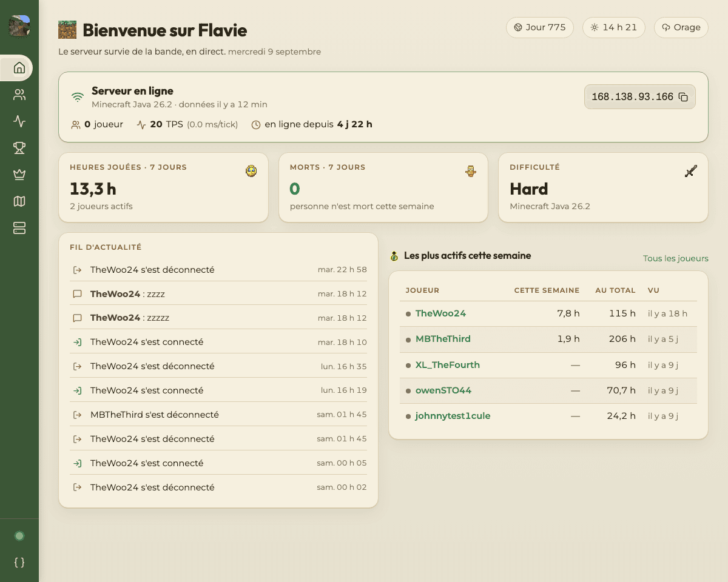Screen dimensions: 728x582
Task: Click the 7,8 h value for TheWoo24
Action: tap(568, 313)
